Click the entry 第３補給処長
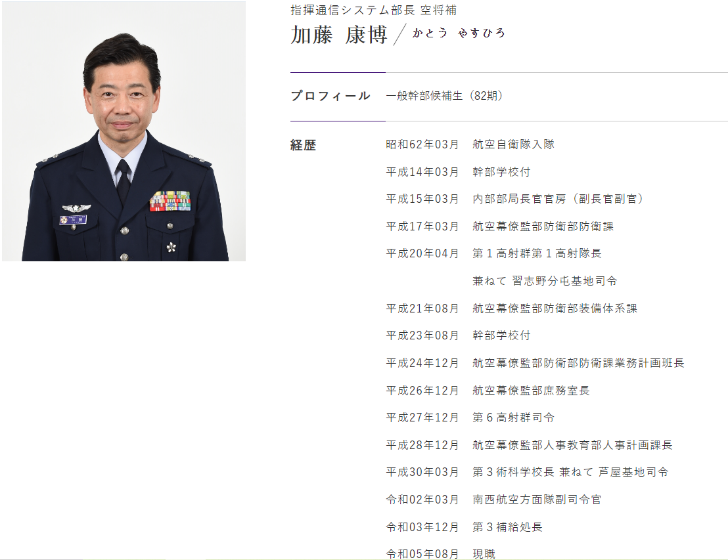 [507, 527]
